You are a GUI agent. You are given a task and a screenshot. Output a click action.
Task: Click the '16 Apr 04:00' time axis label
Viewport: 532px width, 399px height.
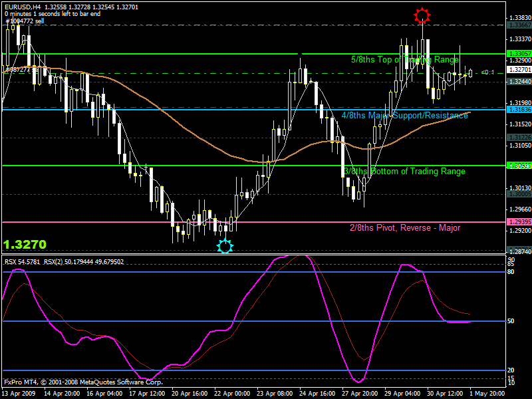click(104, 394)
